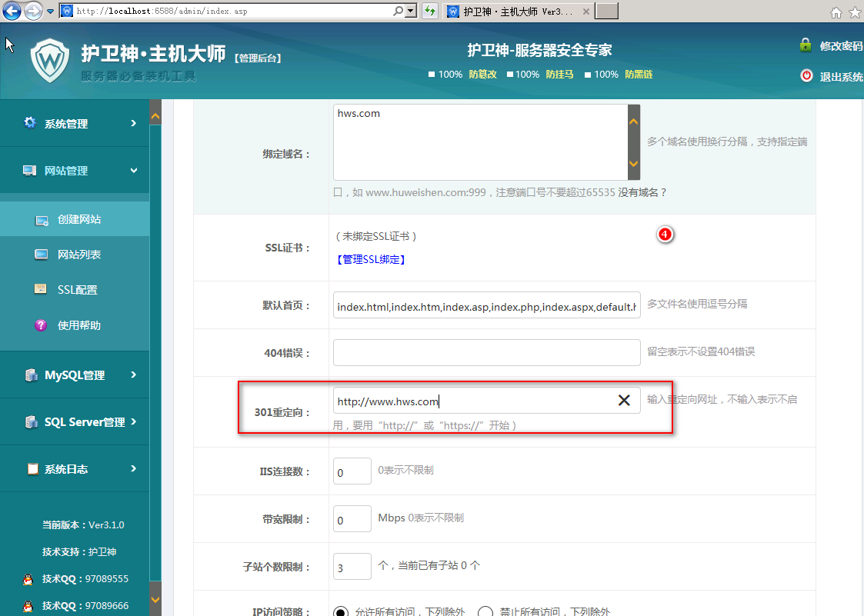Click the browser home icon

coord(836,13)
